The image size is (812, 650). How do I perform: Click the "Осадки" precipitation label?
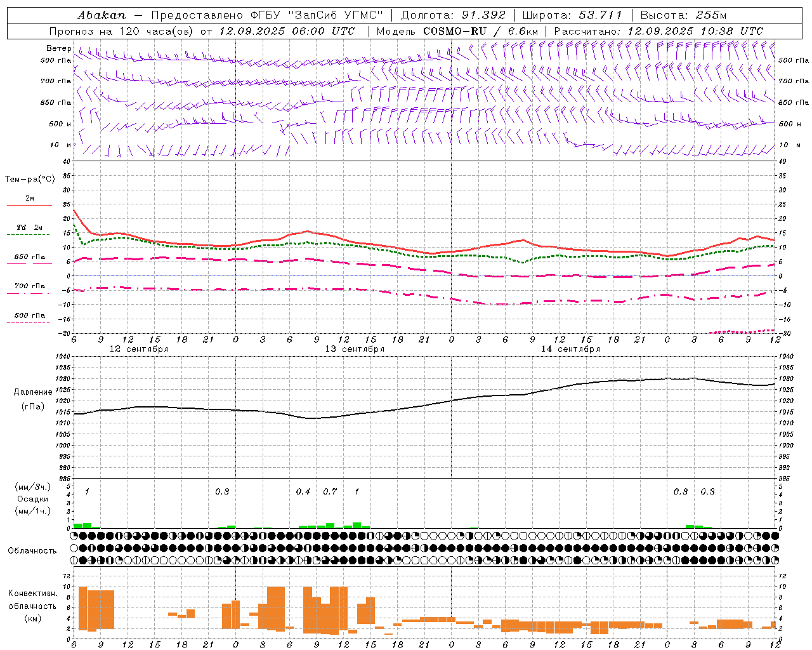pos(32,499)
